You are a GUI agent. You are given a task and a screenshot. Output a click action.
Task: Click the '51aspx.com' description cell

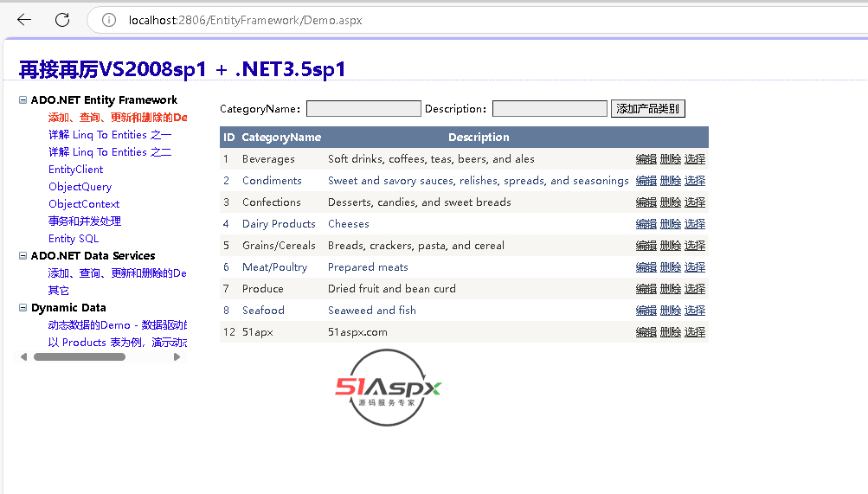point(357,332)
